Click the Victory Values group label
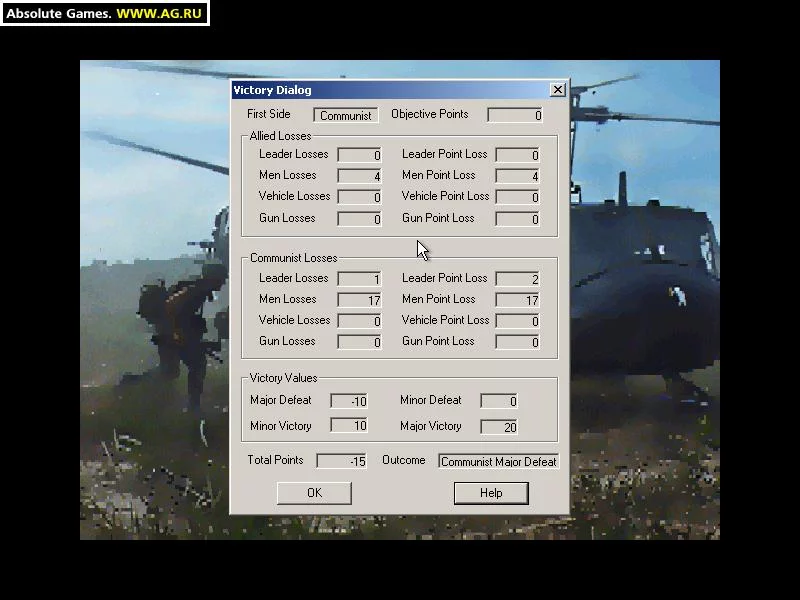This screenshot has width=800, height=600. coord(283,378)
